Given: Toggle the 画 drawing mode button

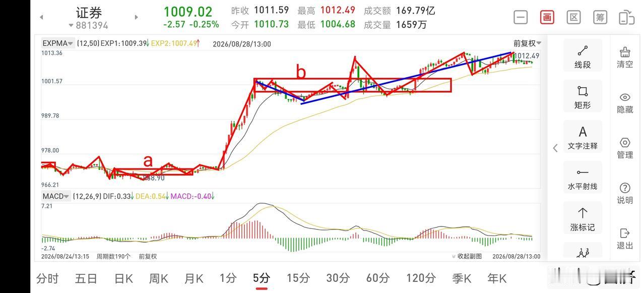Looking at the screenshot, I should click(x=547, y=17).
